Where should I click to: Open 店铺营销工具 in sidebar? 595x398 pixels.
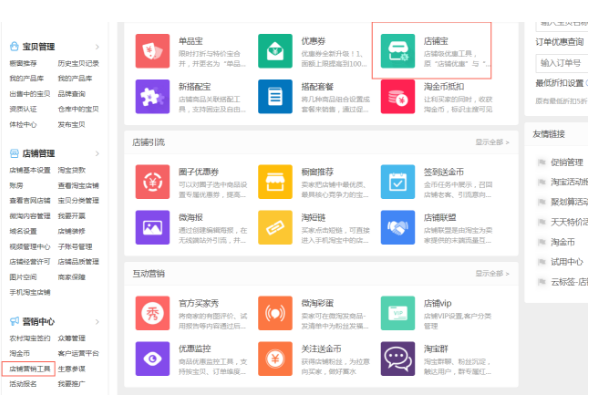click(x=30, y=369)
